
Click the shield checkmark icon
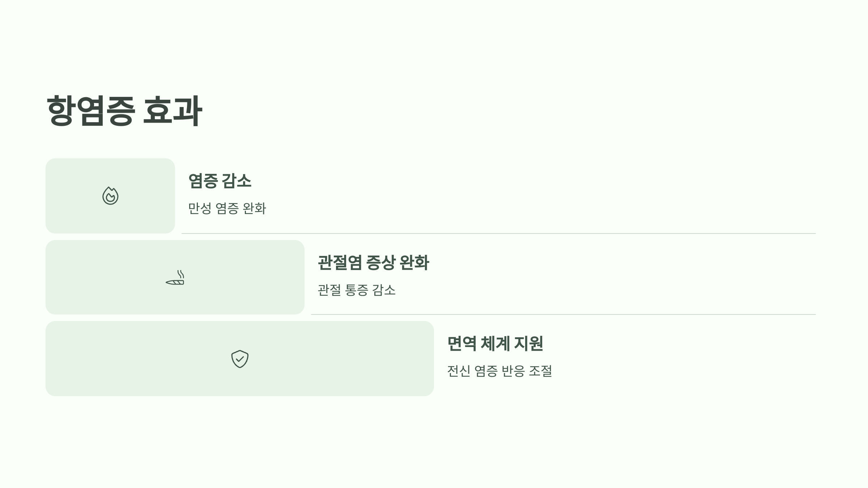240,359
